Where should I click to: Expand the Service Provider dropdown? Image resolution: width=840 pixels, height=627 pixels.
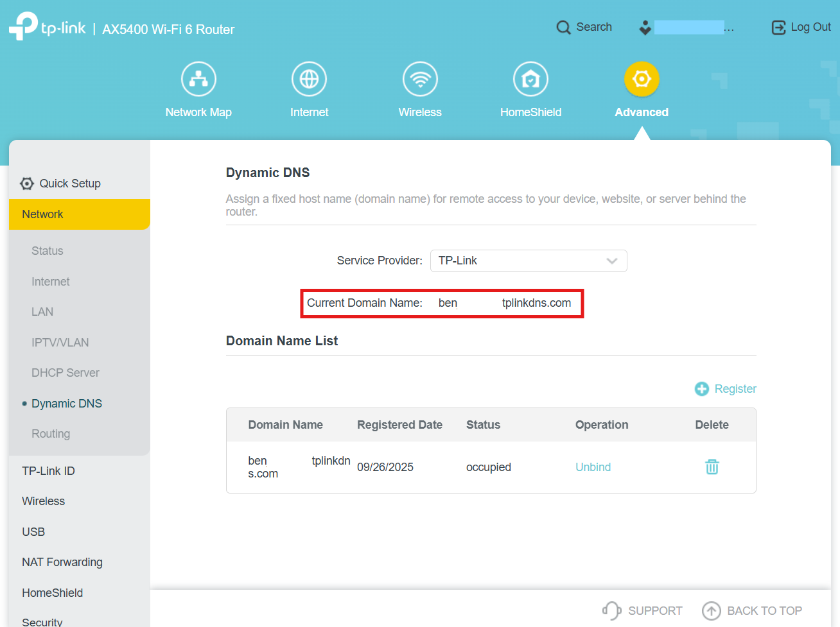tap(528, 261)
